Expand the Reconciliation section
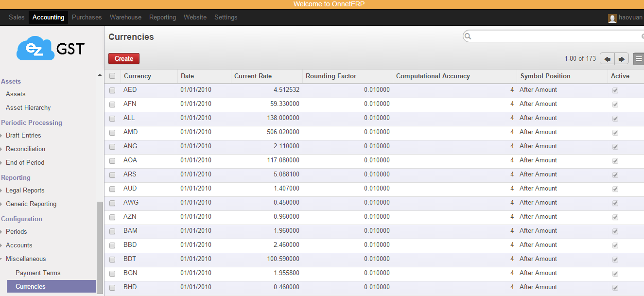This screenshot has height=296, width=644. click(x=25, y=149)
